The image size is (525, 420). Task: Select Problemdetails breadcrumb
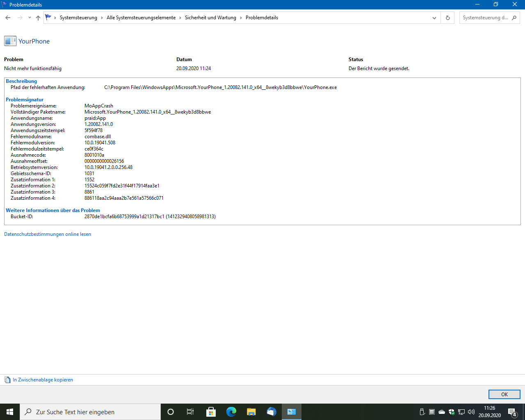tap(262, 18)
